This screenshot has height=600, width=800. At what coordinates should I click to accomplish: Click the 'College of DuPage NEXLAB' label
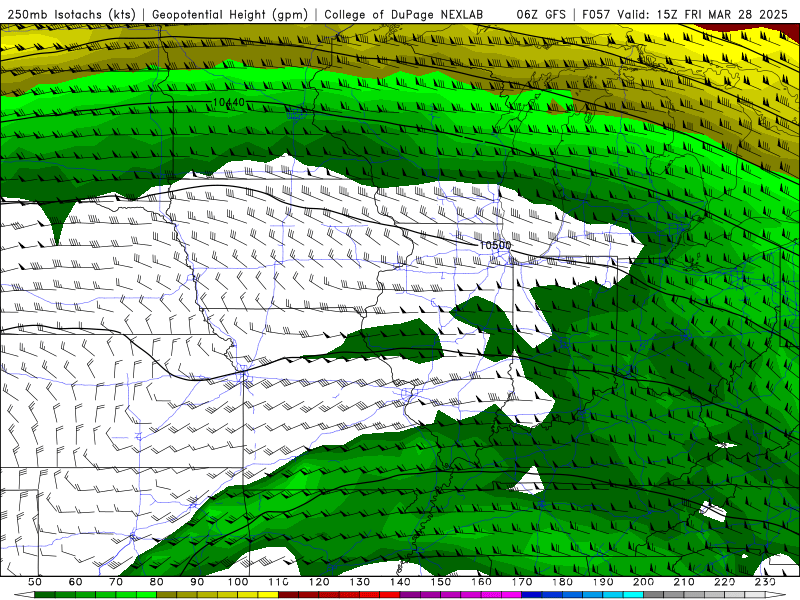pos(404,14)
